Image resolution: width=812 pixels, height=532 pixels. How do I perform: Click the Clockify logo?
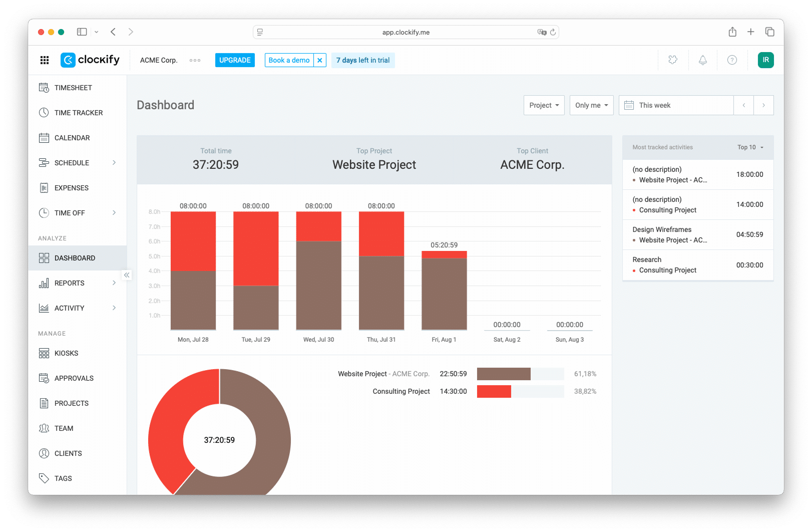pyautogui.click(x=90, y=60)
